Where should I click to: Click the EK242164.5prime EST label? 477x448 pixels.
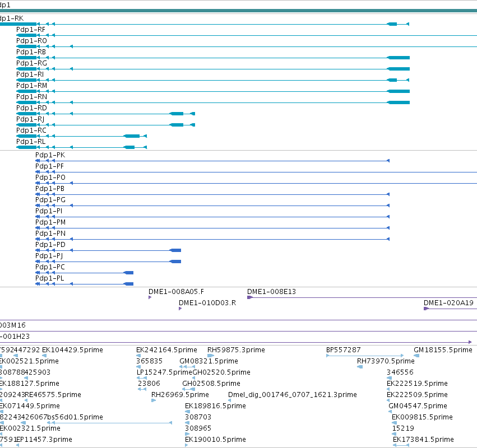(x=166, y=350)
